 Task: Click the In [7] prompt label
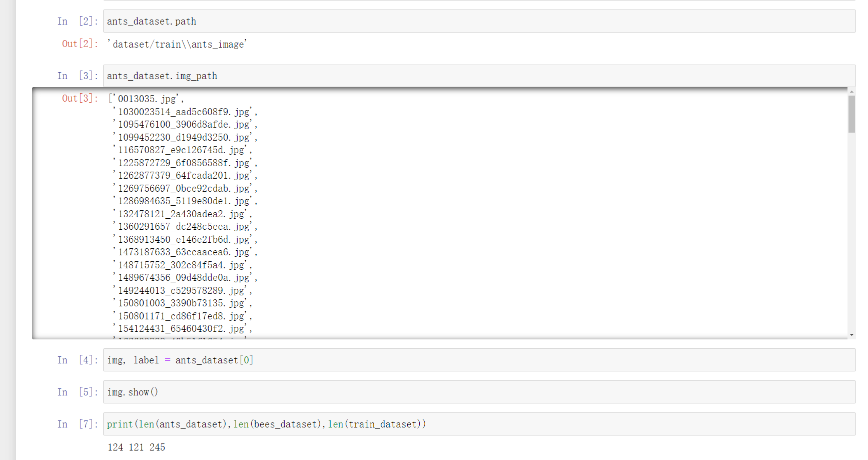click(x=78, y=424)
